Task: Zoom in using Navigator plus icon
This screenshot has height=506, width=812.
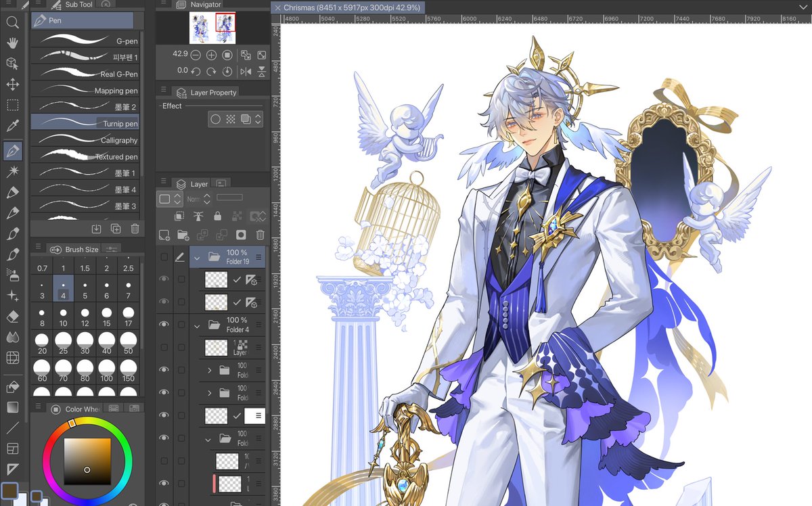Action: pos(211,55)
